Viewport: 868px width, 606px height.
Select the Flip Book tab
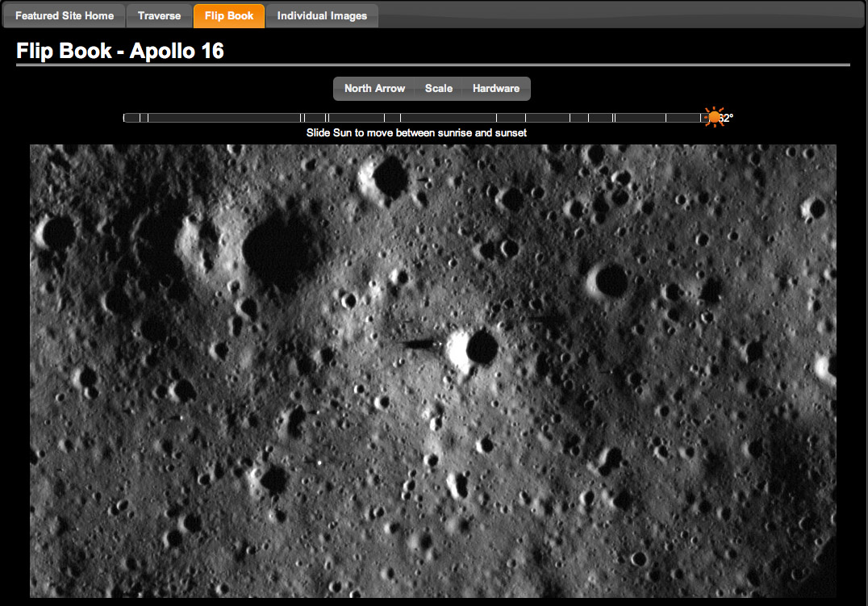click(x=229, y=15)
